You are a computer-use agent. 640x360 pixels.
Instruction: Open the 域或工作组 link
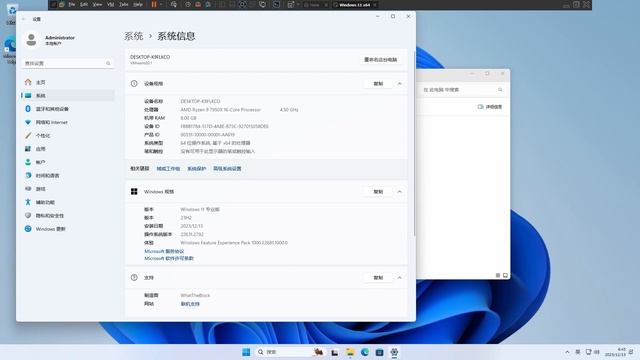coord(168,169)
